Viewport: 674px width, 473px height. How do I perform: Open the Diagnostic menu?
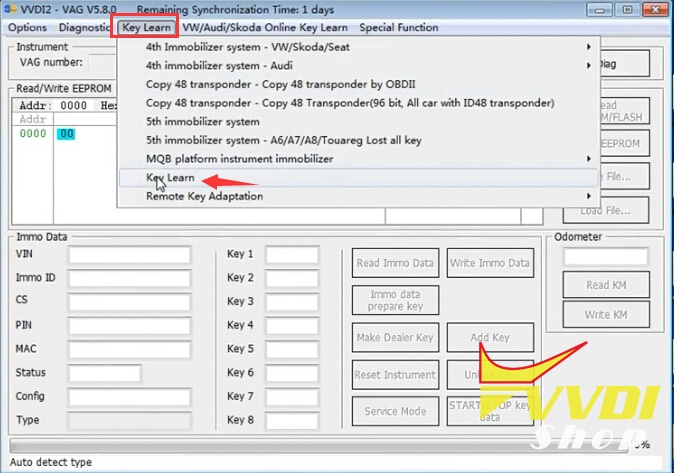pyautogui.click(x=84, y=28)
